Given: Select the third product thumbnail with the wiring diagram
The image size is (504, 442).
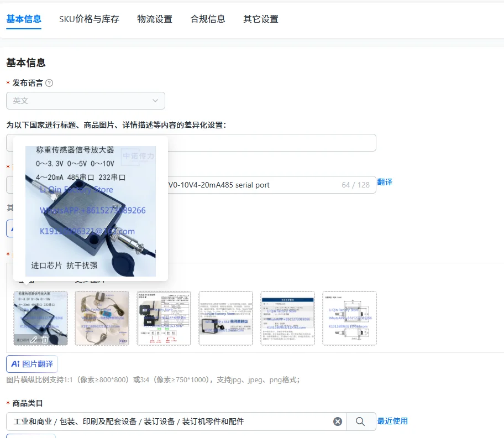Looking at the screenshot, I should [164, 318].
